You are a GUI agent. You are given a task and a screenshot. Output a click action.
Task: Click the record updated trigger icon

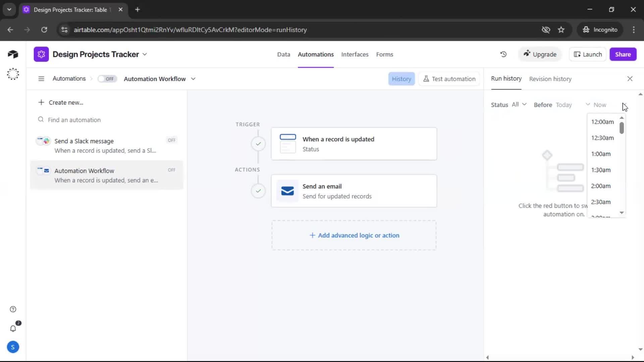(288, 143)
